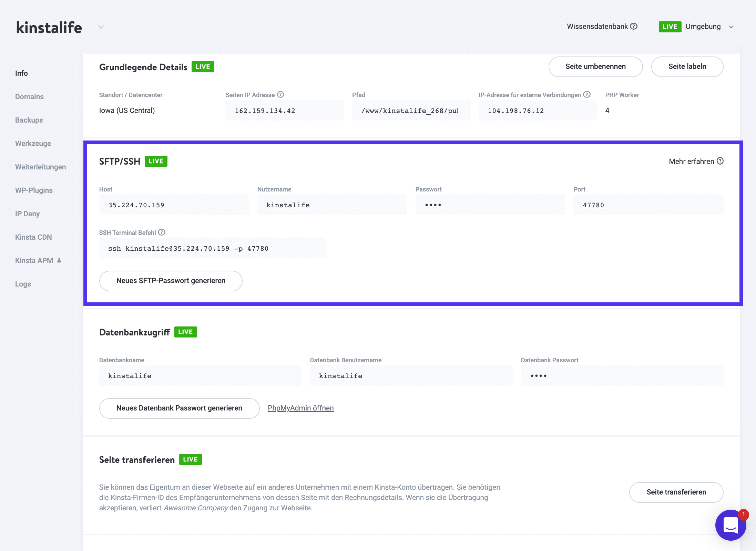The width and height of the screenshot is (756, 551).
Task: Click IP Deny menu item
Action: tap(28, 214)
